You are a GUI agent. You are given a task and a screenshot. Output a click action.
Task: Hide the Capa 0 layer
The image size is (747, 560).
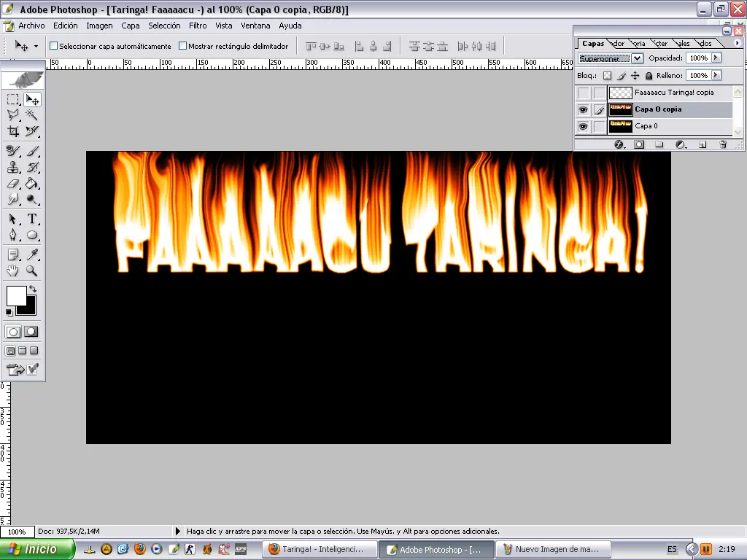pyautogui.click(x=583, y=126)
